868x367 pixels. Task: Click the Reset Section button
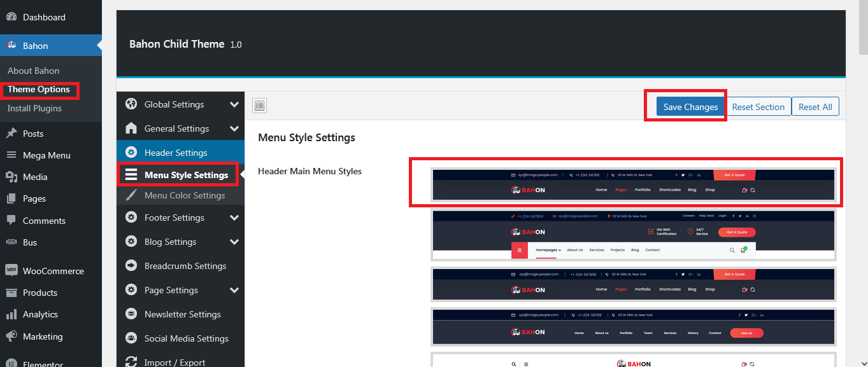click(x=758, y=107)
